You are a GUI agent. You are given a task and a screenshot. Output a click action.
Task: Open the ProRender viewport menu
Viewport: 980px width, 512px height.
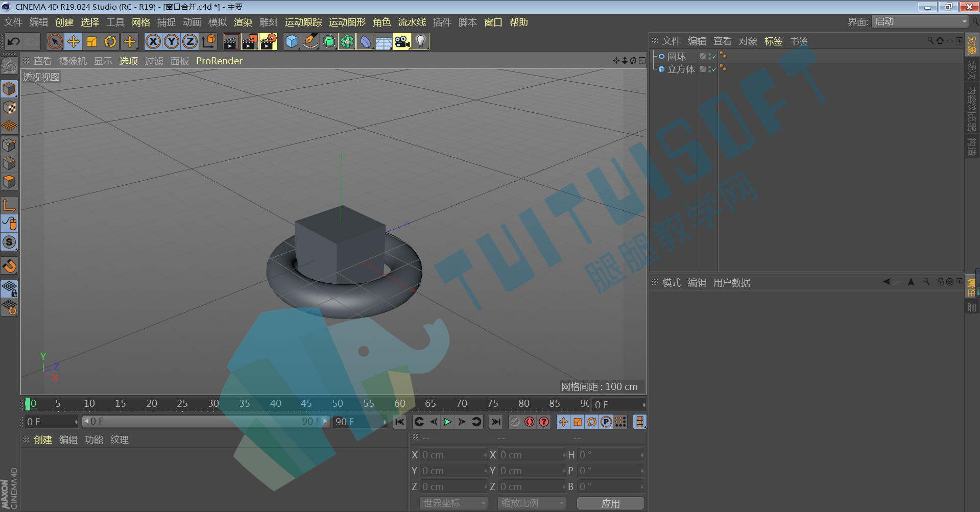[x=219, y=61]
